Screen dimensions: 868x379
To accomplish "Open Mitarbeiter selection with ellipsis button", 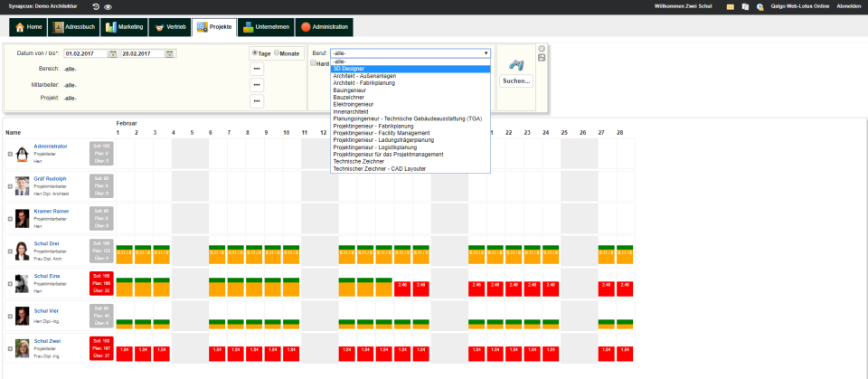I will (257, 85).
